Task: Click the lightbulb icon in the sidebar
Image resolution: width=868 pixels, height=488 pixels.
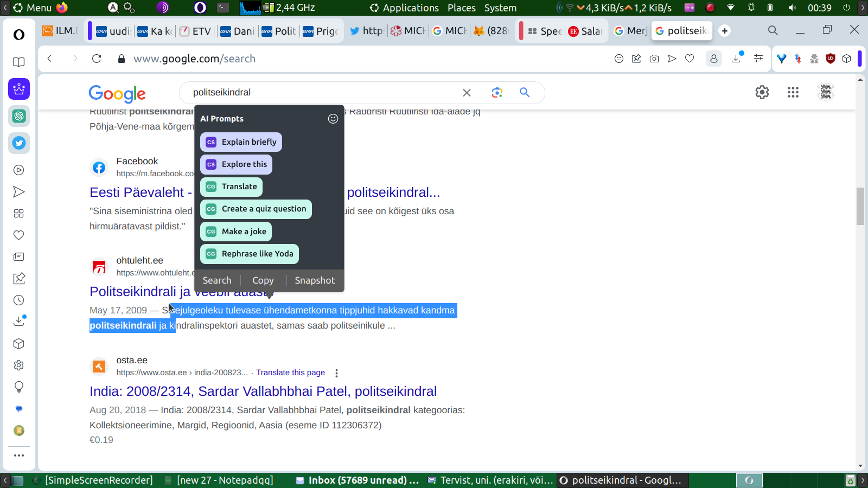Action: click(x=19, y=387)
